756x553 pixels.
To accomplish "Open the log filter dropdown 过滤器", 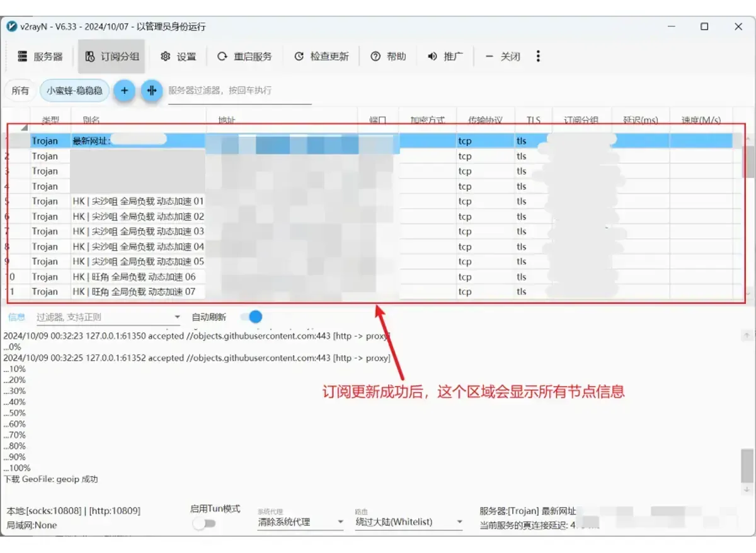I will 108,317.
